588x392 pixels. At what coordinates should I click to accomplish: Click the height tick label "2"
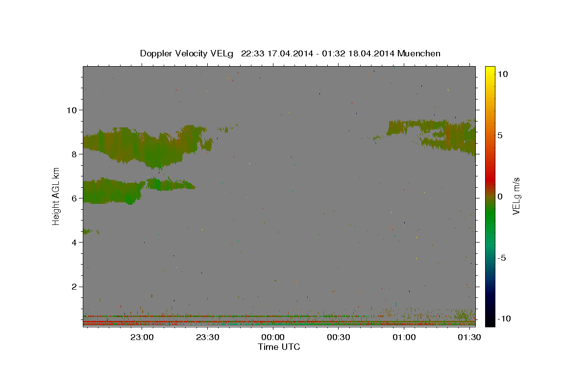tap(74, 287)
